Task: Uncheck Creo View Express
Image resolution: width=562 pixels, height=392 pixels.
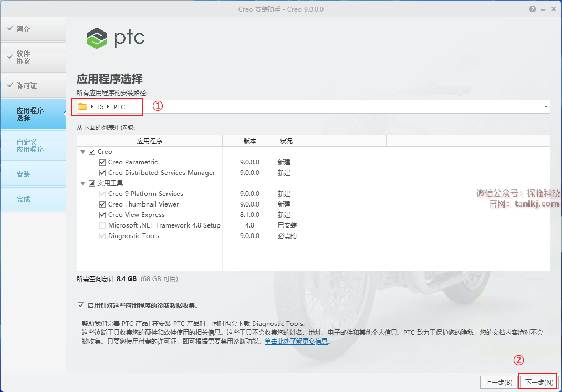Action: (102, 215)
